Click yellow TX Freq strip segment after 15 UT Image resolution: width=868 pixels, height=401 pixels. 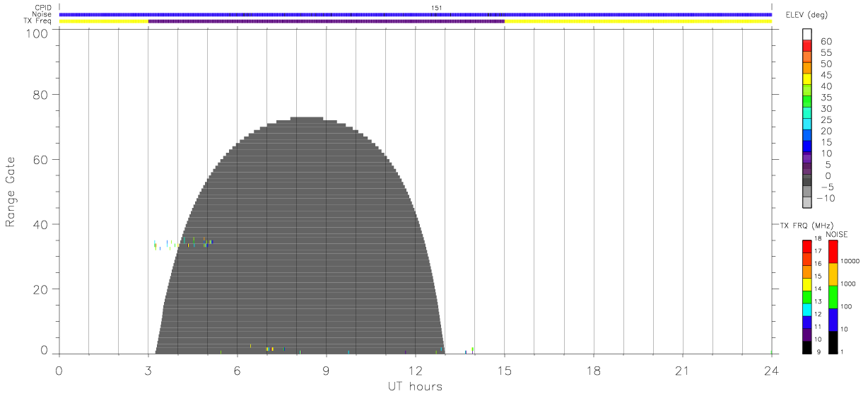click(638, 21)
